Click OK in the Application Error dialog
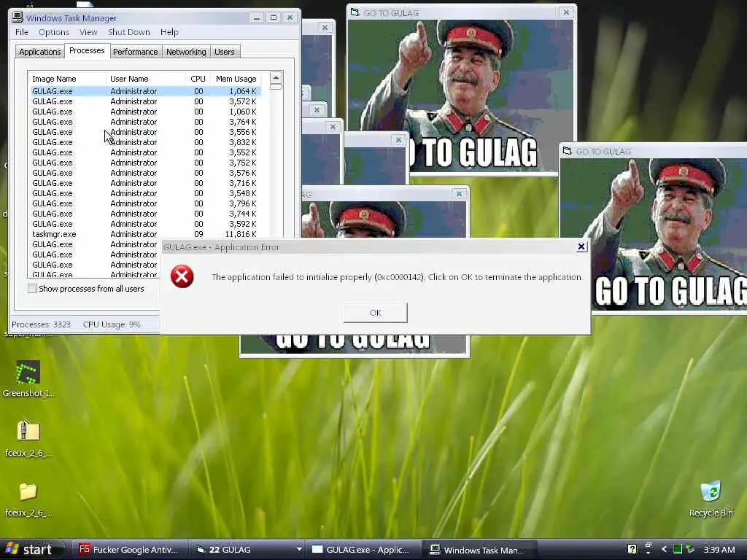The width and height of the screenshot is (747, 560). coord(376,313)
